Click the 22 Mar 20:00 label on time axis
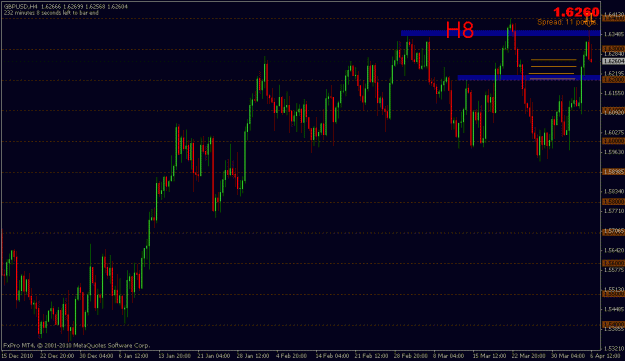This screenshot has height=361, width=625. 529,355
